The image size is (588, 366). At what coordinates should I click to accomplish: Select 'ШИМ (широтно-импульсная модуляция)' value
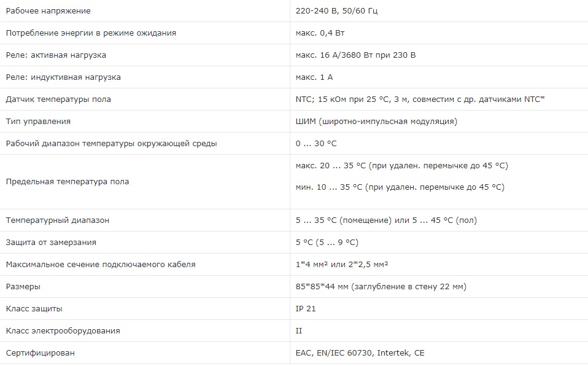pos(376,122)
